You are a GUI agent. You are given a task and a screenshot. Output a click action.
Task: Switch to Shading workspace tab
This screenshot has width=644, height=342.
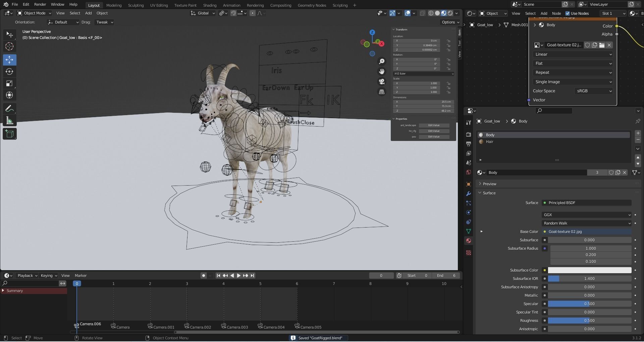tap(210, 5)
